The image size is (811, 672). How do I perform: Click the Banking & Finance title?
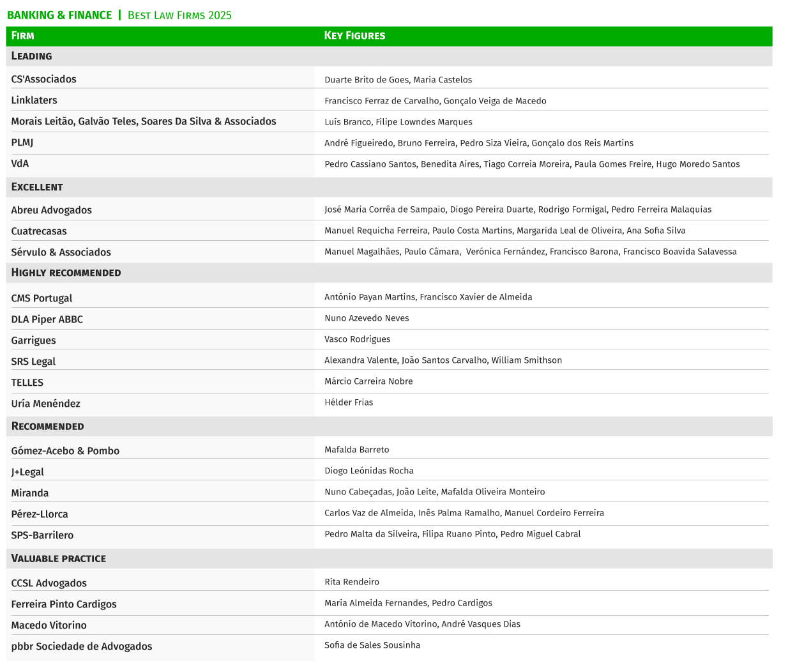tap(59, 15)
